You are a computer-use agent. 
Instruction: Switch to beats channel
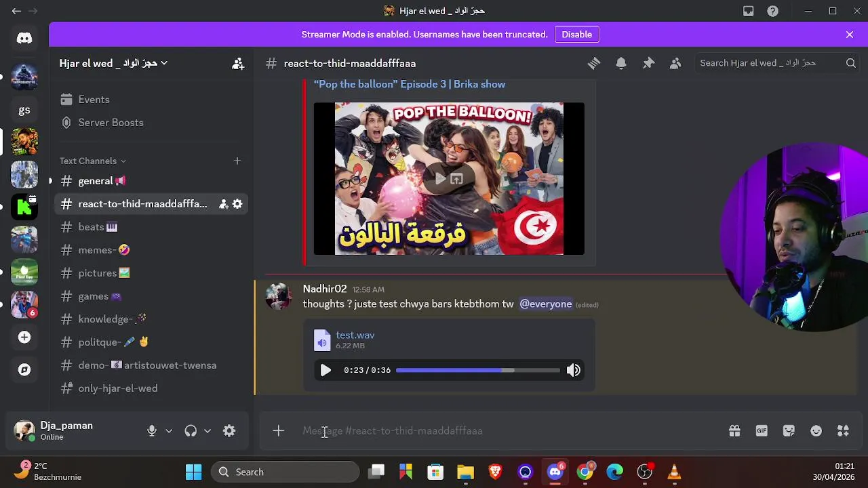151,227
